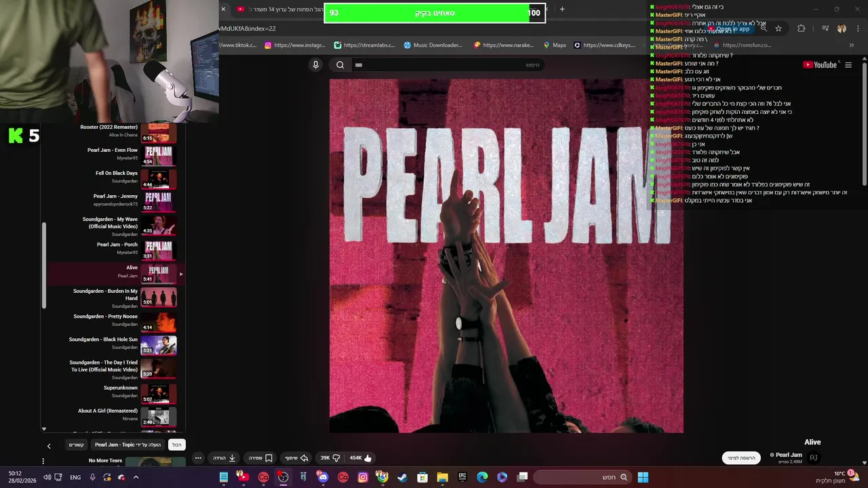This screenshot has width=868, height=488.
Task: Open File Explorer from the taskbar
Action: (x=443, y=477)
